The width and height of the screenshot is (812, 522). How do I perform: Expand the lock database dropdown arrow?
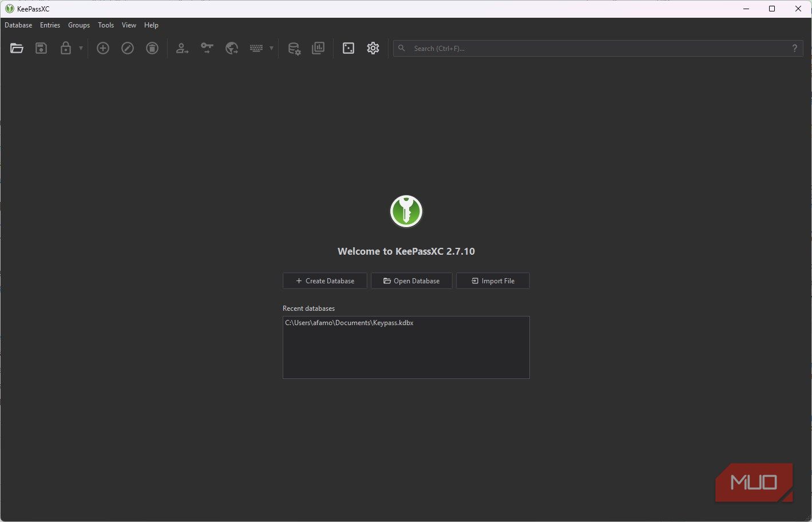(x=81, y=49)
